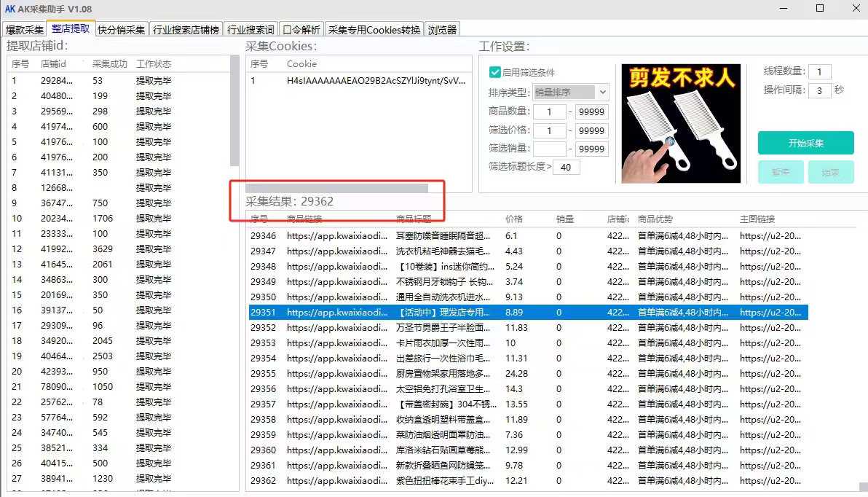
Task: Click the 操作间隔 interval input field
Action: pos(819,90)
